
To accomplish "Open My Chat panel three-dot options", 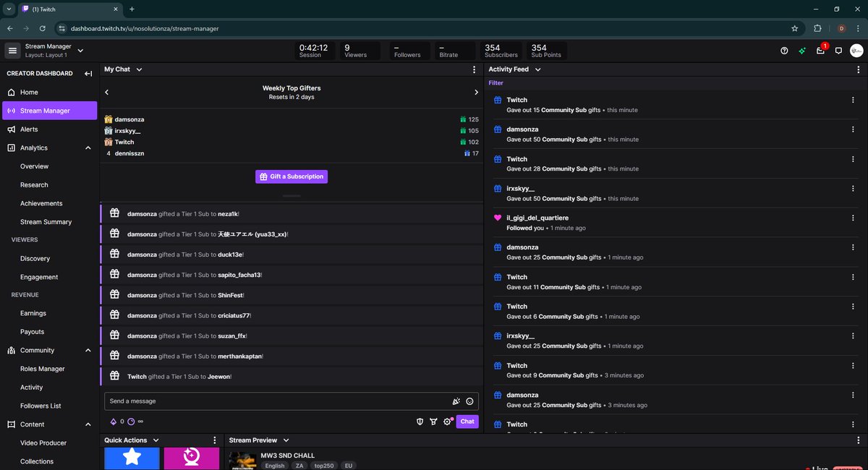I will click(x=475, y=69).
